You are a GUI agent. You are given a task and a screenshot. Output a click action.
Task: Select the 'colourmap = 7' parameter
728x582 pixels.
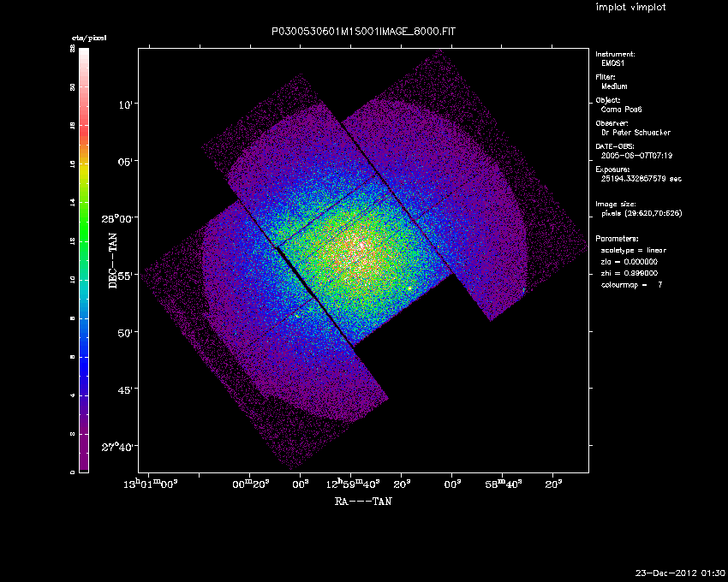[632, 285]
